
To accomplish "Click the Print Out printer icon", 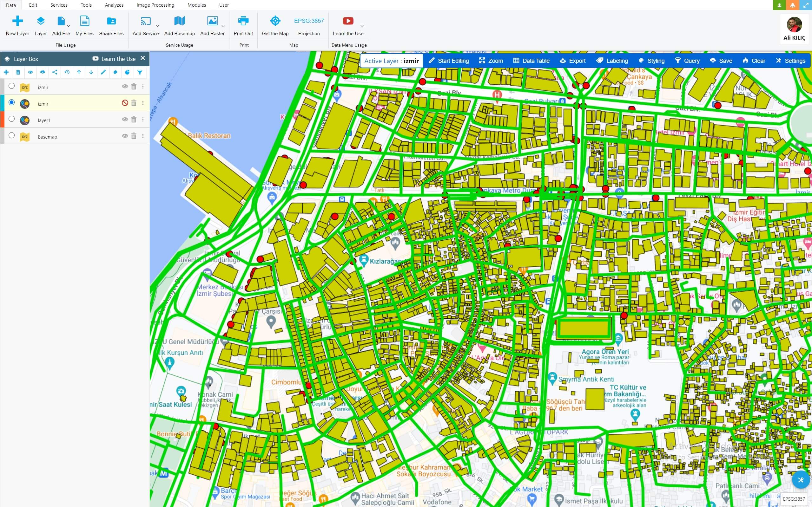I will point(243,21).
